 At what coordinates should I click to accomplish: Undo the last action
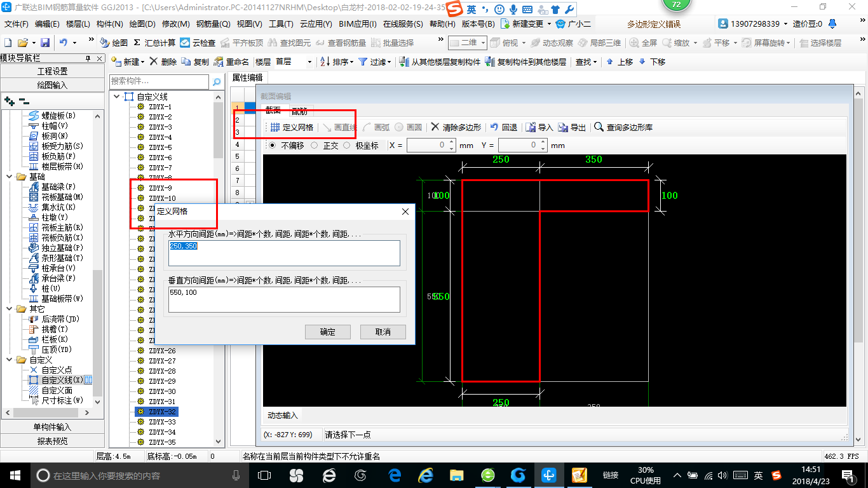coord(64,43)
